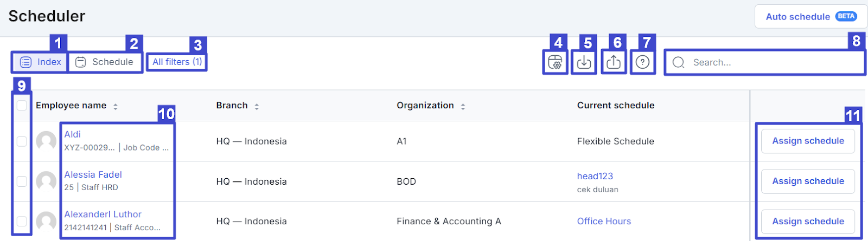868x241 pixels.
Task: Check the box for Aldi's row
Action: [22, 141]
